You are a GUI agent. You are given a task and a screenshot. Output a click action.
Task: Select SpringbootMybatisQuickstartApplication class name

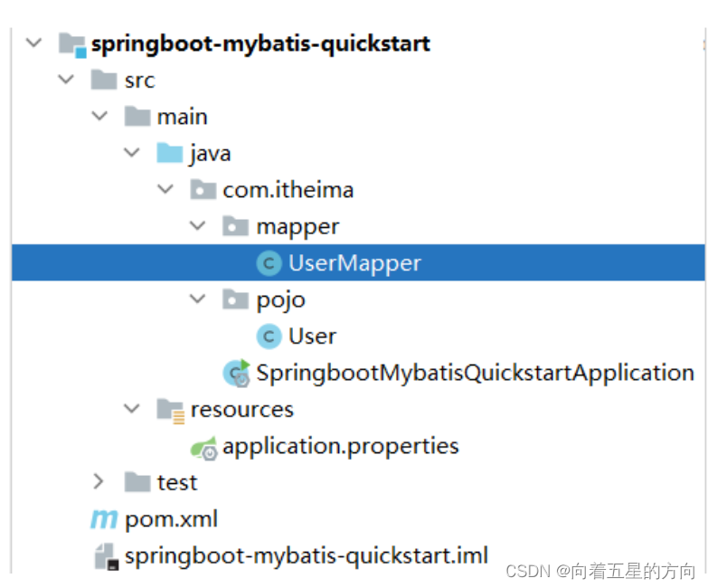point(475,374)
